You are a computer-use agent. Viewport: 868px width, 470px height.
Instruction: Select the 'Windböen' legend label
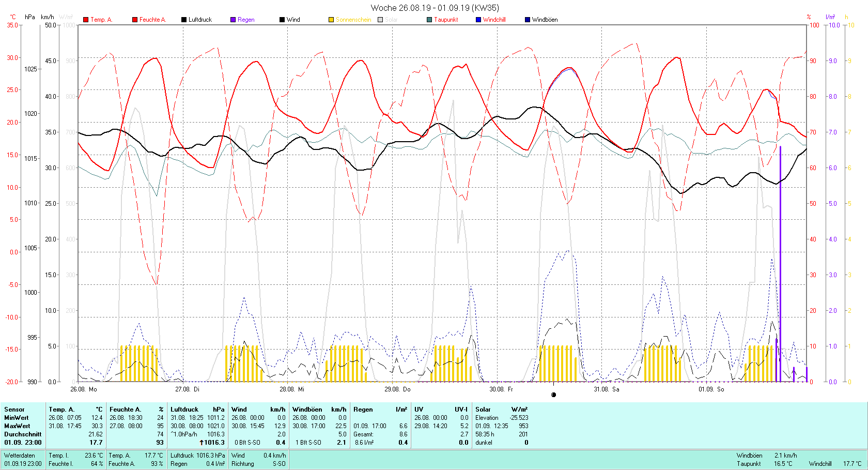click(x=545, y=20)
